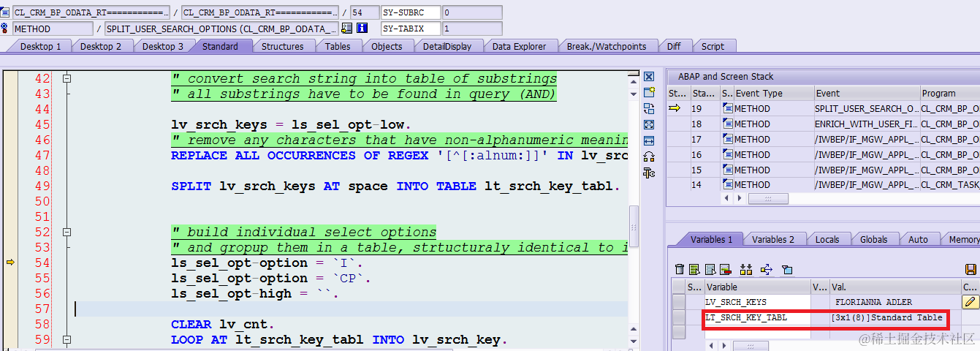Select row button for LV_SRCH_KEYS
Viewport: 980px width, 351px height.
click(679, 301)
